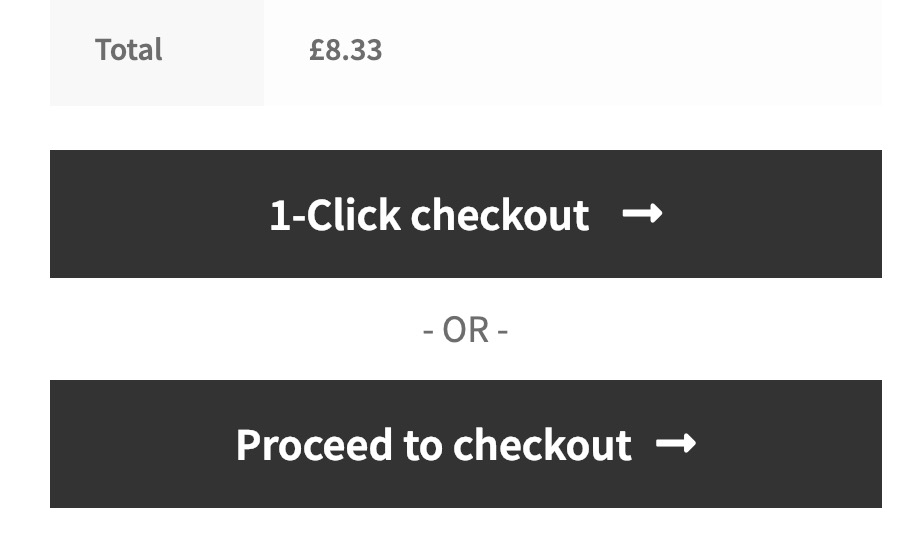922x554 pixels.
Task: Click 'to checkout' text in the Proceed button
Action: [517, 445]
